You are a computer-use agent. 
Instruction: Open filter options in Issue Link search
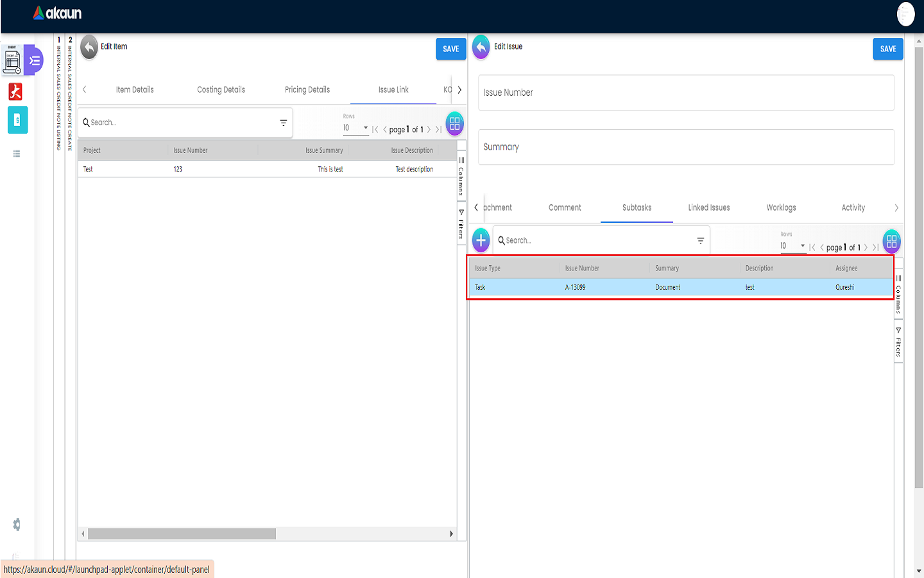283,123
